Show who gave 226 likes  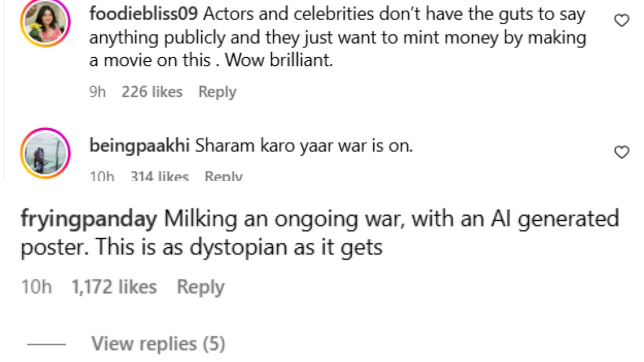152,92
